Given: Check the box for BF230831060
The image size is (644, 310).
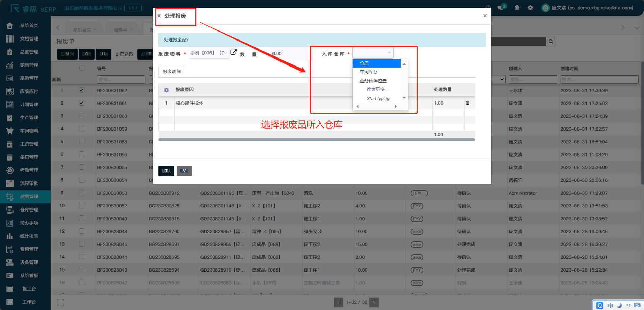Looking at the screenshot, I should click(82, 116).
